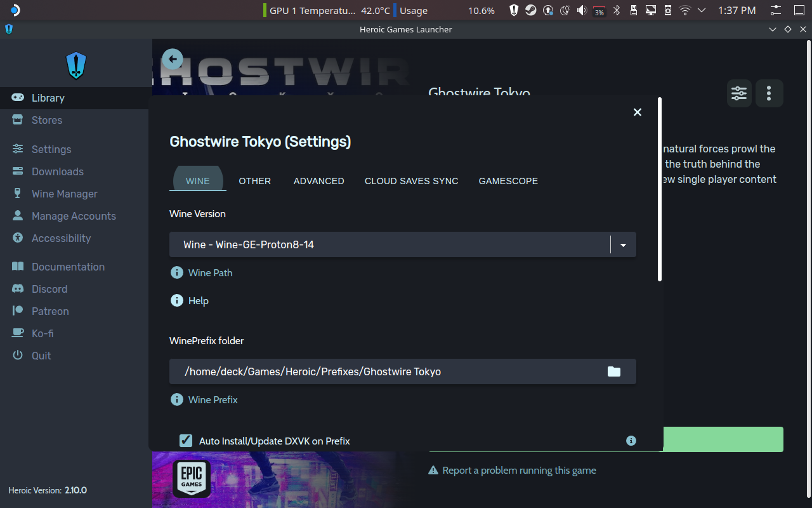Viewport: 812px width, 508px height.
Task: Switch to the OTHER settings tab
Action: coord(254,181)
